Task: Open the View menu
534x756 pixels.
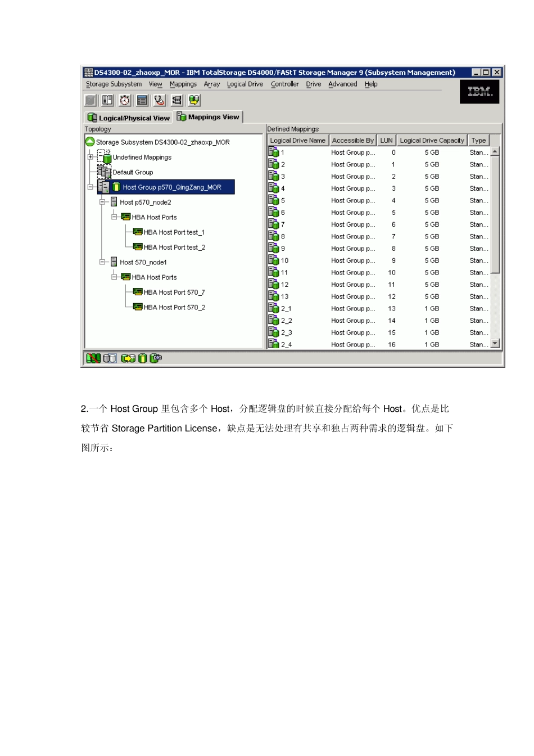Action: (155, 84)
